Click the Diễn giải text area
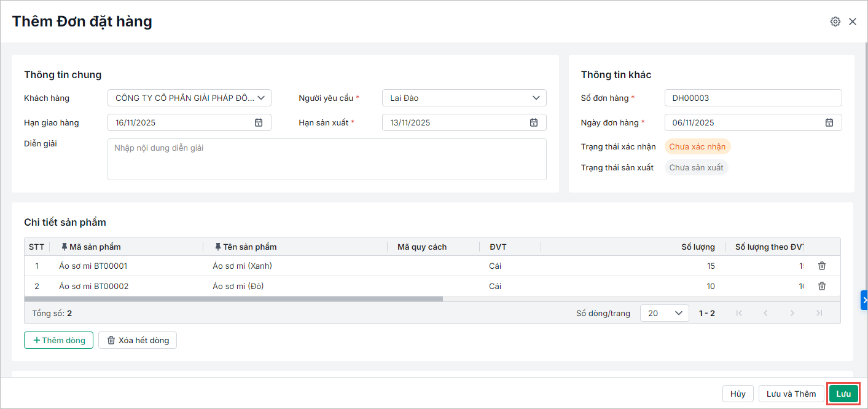Screen dimensions: 868x409 (x=326, y=159)
